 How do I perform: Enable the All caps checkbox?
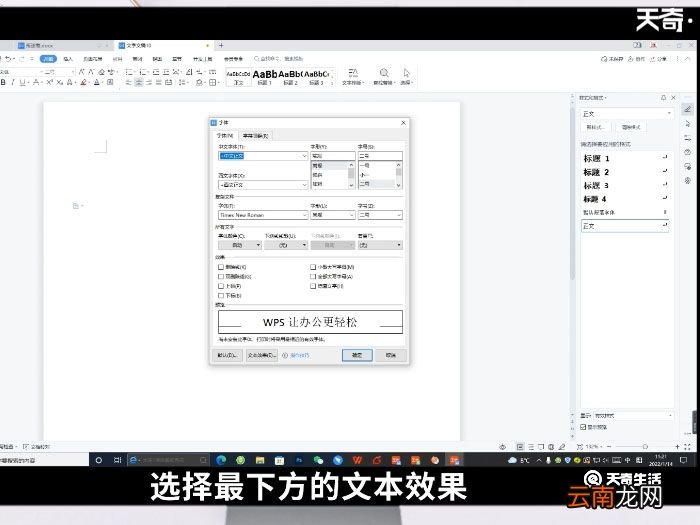[x=313, y=276]
